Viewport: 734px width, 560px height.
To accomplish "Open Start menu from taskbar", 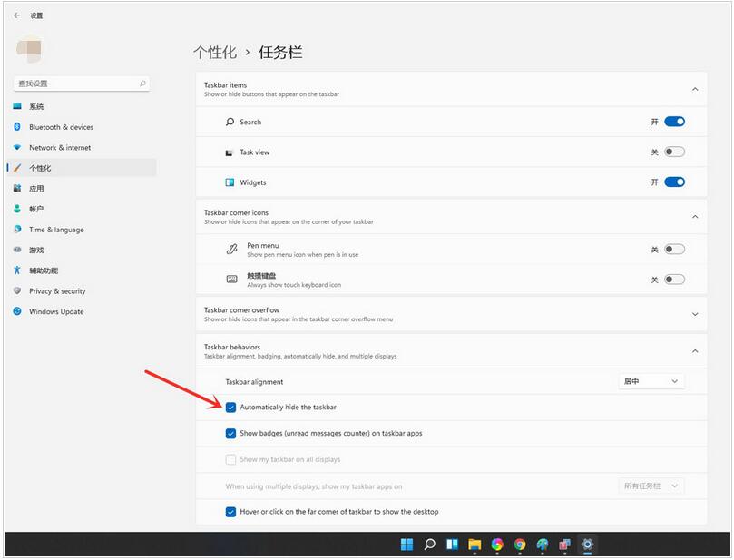I will pyautogui.click(x=406, y=545).
